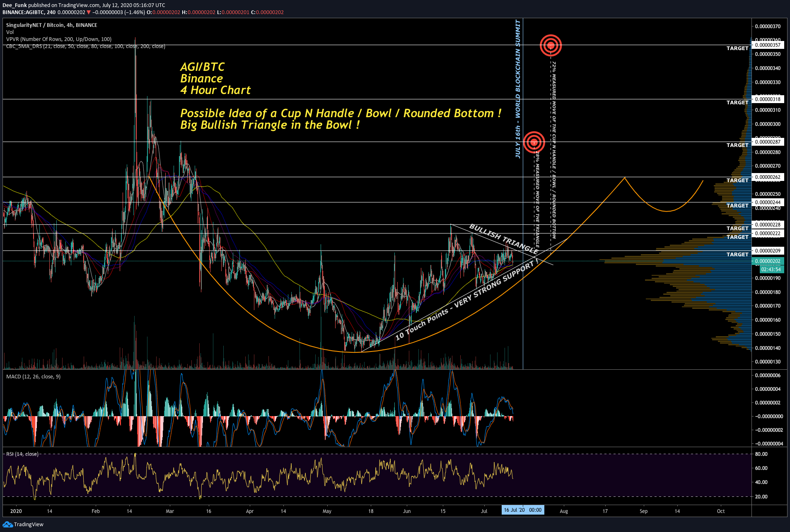Screen dimensions: 790x532
Task: Click the SingularityNET / Bitcoin, 4h, BINANCE title
Action: tap(52, 25)
